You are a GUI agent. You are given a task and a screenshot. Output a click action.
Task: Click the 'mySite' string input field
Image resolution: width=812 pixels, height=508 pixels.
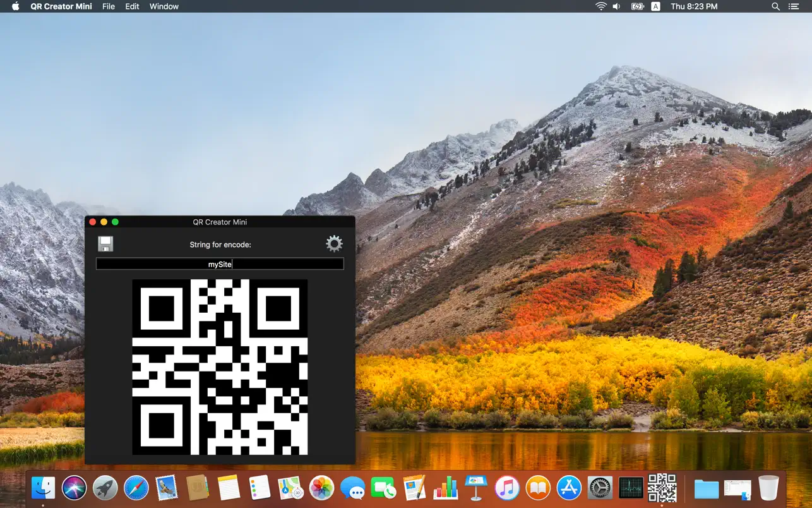(x=220, y=264)
